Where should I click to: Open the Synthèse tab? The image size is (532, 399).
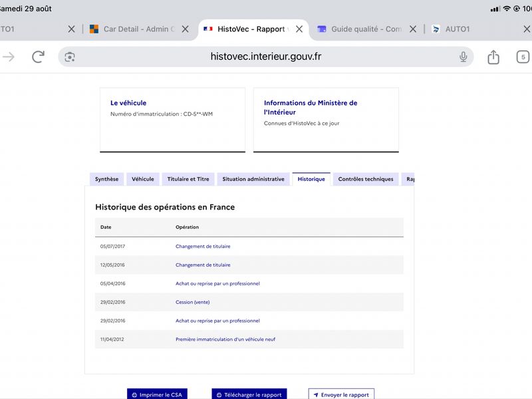(106, 179)
